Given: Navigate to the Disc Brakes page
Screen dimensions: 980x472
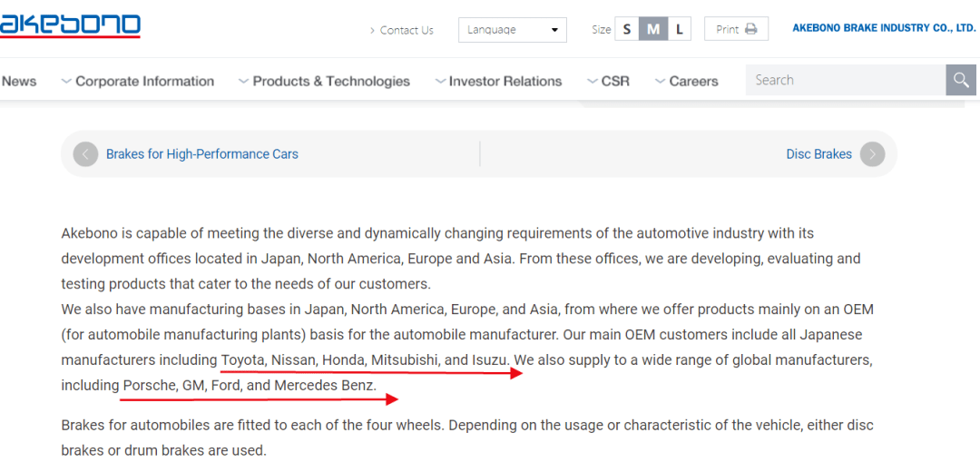Looking at the screenshot, I should click(x=818, y=154).
